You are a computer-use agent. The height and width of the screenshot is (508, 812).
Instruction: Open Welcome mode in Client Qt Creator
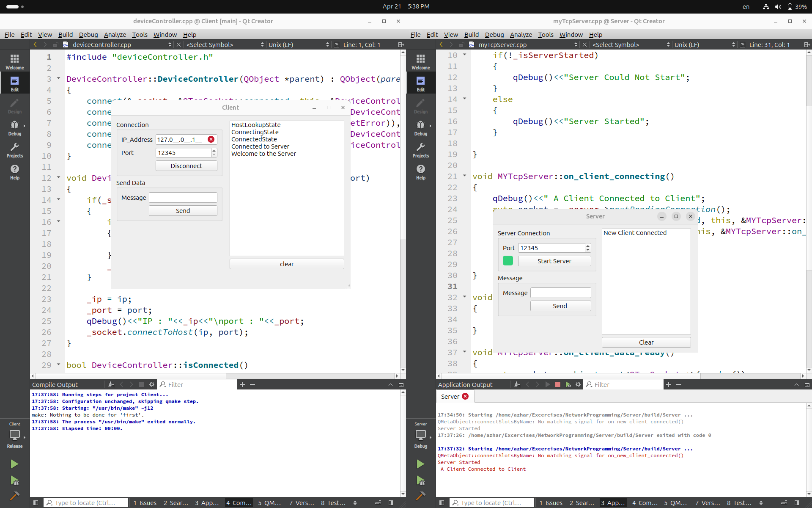[x=15, y=61]
